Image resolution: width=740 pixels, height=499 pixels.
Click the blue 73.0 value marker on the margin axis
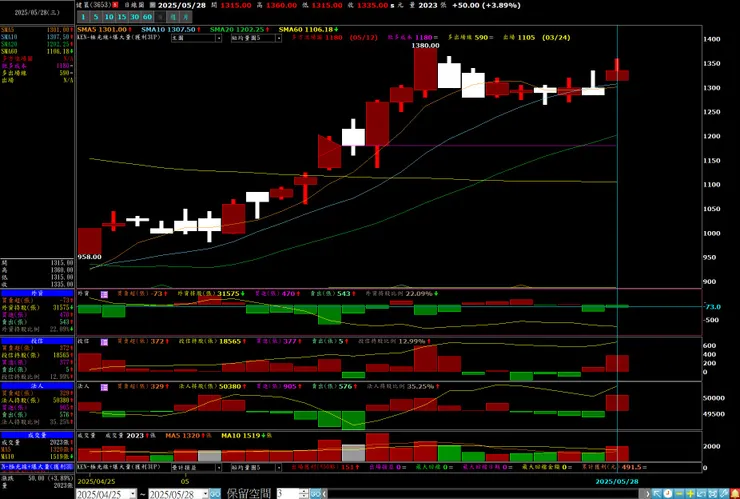(713, 307)
